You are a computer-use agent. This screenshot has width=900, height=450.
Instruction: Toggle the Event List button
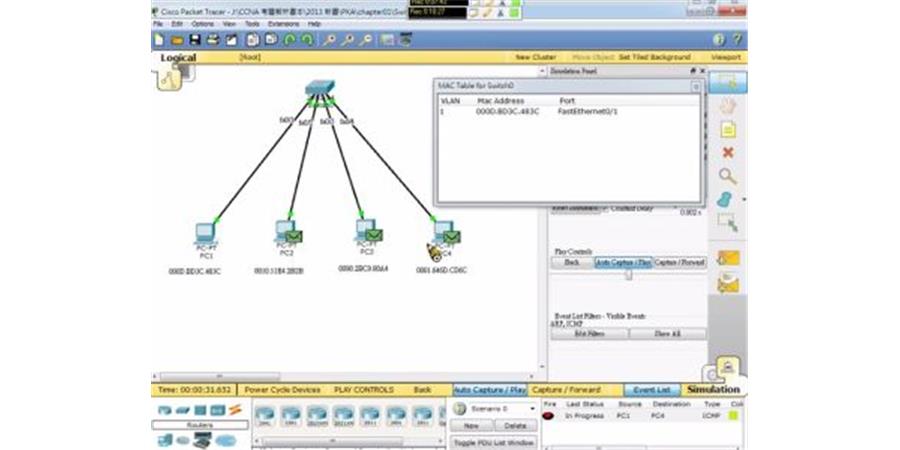[x=652, y=390]
